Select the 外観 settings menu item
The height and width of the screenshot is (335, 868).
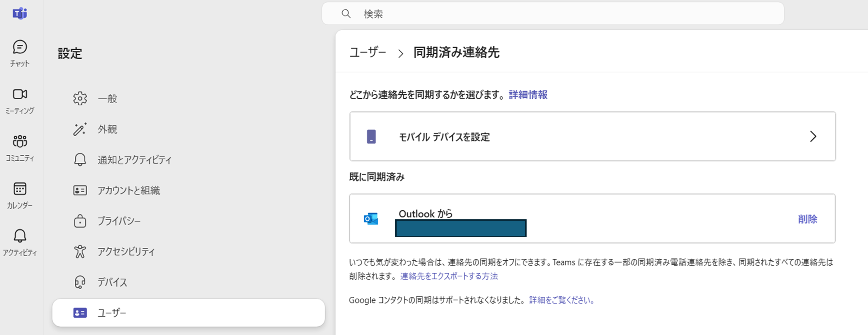(x=188, y=129)
